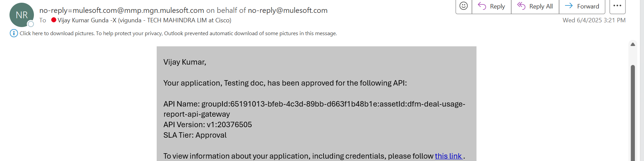Click here to download pictures message
The height and width of the screenshot is (161, 644).
click(178, 33)
